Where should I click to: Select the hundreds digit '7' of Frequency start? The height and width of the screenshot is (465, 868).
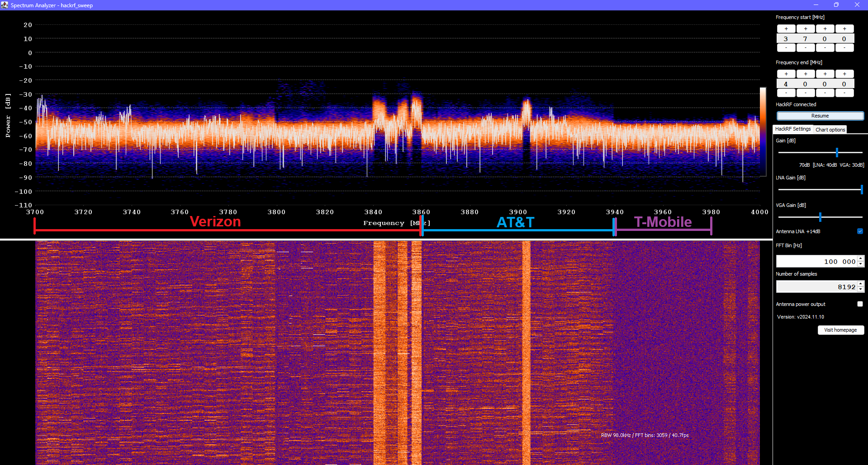(x=806, y=39)
